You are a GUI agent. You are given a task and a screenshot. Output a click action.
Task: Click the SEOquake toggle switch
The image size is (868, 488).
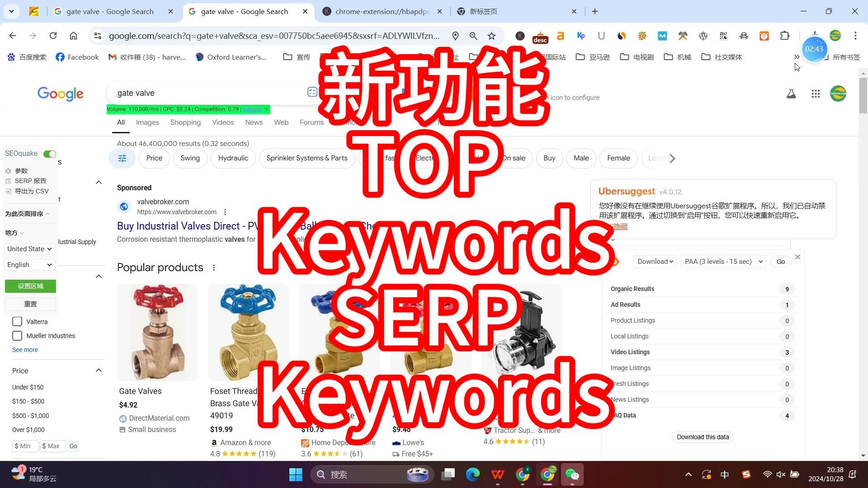click(50, 154)
